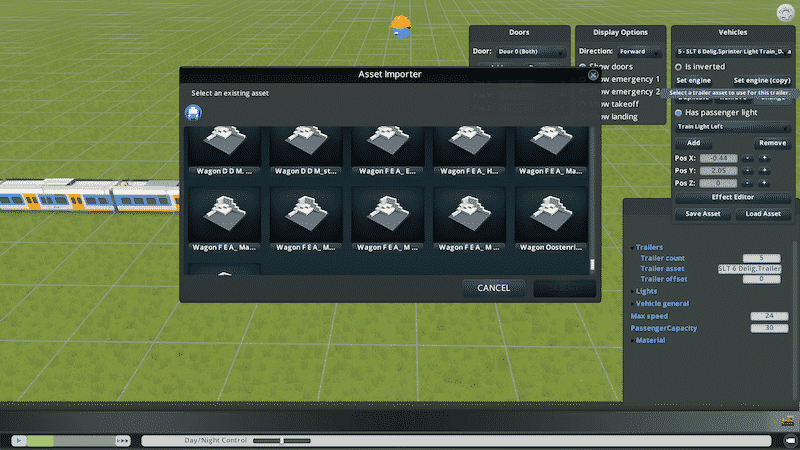Click the plus button for Pos X

pyautogui.click(x=764, y=158)
